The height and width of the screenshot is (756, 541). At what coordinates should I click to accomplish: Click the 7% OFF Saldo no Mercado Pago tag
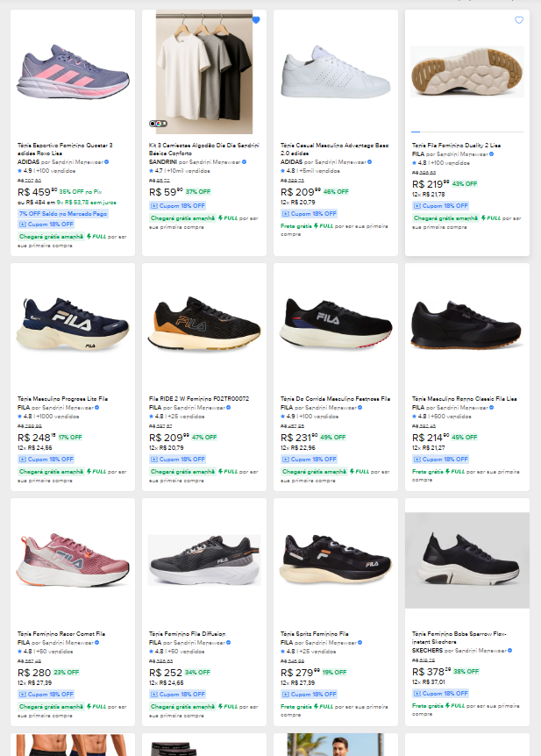point(62,213)
